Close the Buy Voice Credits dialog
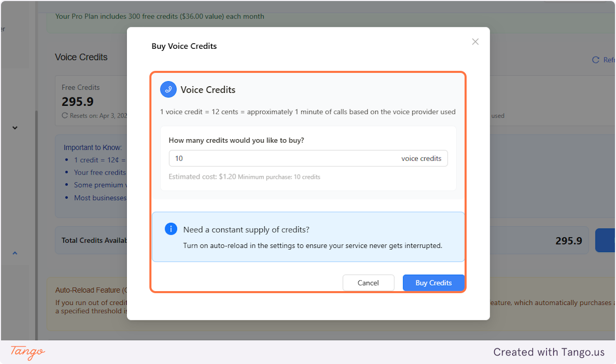Viewport: 616px width, 364px height. click(x=475, y=42)
